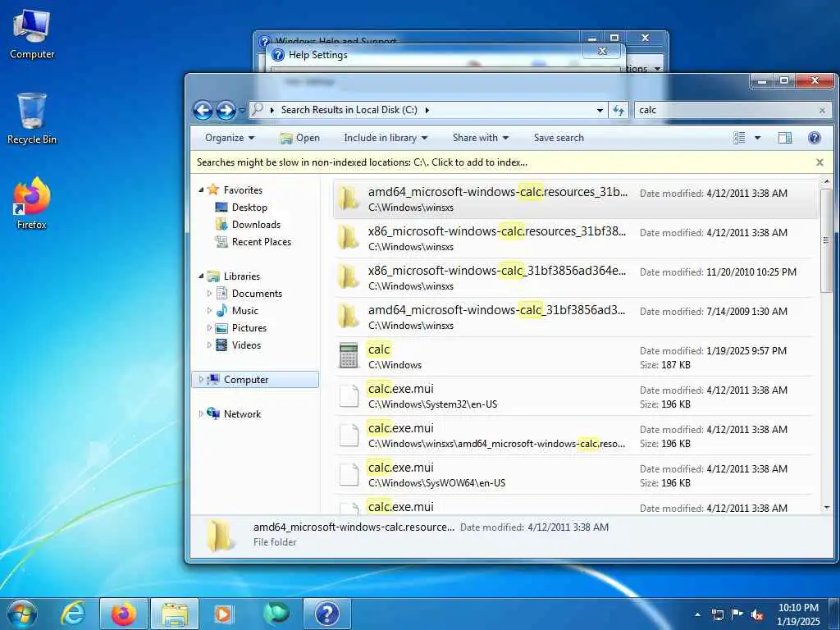
Task: Click Save search in toolbar
Action: (559, 138)
